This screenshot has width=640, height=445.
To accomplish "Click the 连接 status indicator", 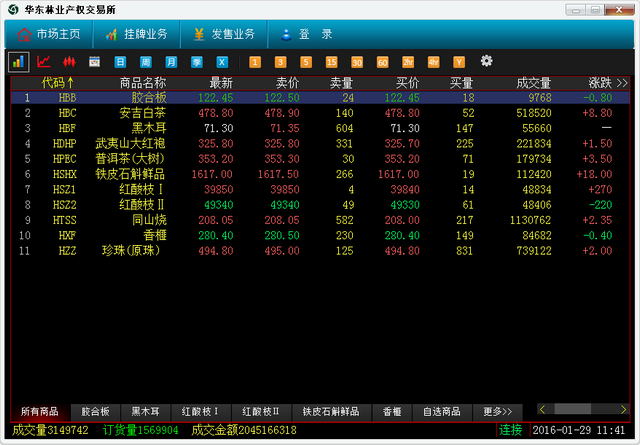I will (511, 430).
